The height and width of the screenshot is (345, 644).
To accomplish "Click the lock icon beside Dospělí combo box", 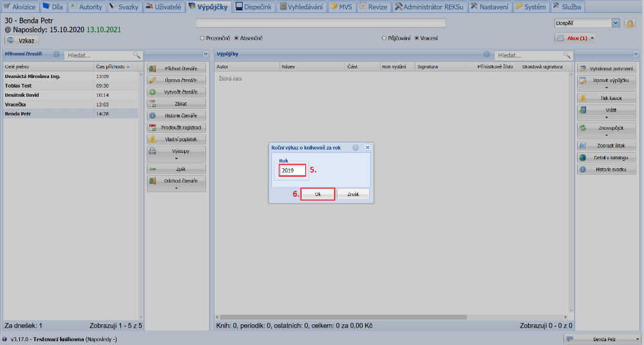I will click(x=630, y=23).
